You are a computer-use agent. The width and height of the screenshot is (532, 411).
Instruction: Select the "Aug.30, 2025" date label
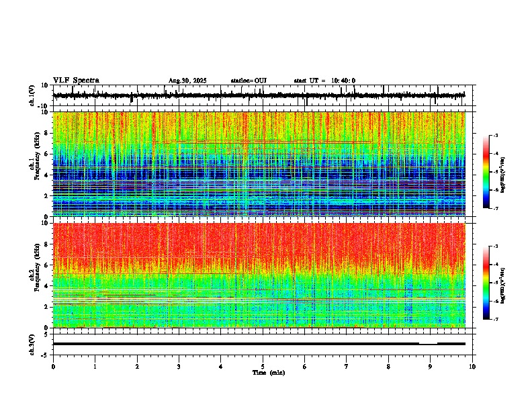point(187,81)
